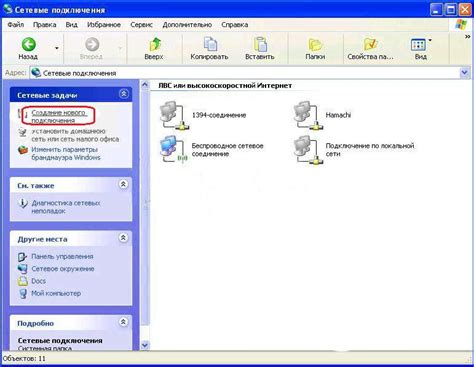Collapse the Подробно panel
The image size is (474, 367).
pyautogui.click(x=123, y=322)
